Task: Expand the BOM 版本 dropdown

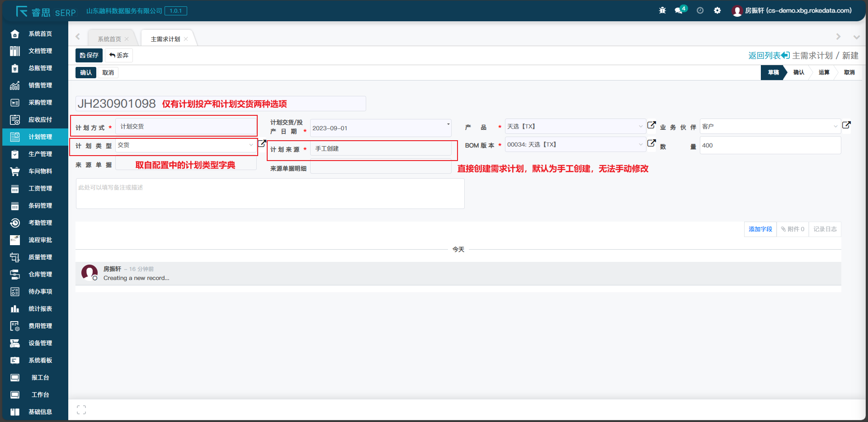Action: tap(640, 145)
